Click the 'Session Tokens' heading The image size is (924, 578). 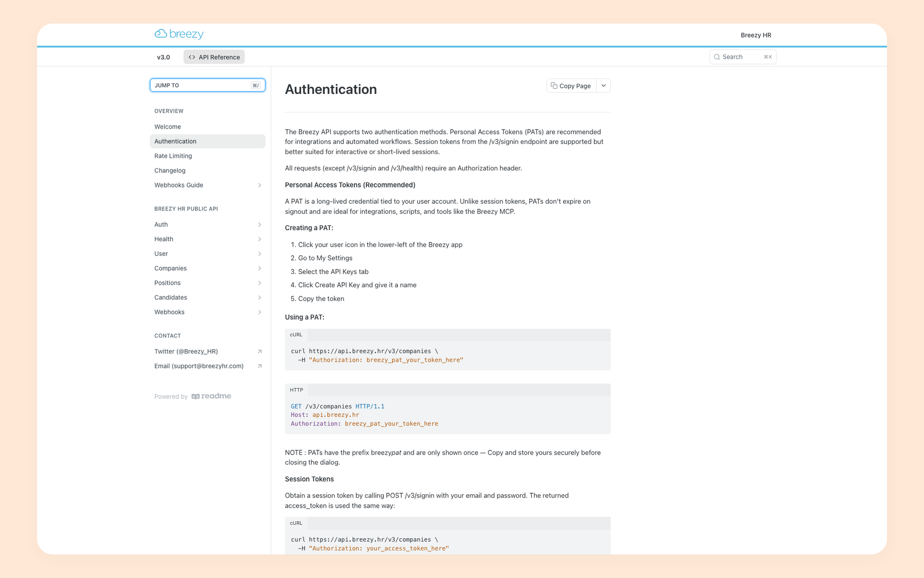pyautogui.click(x=309, y=479)
